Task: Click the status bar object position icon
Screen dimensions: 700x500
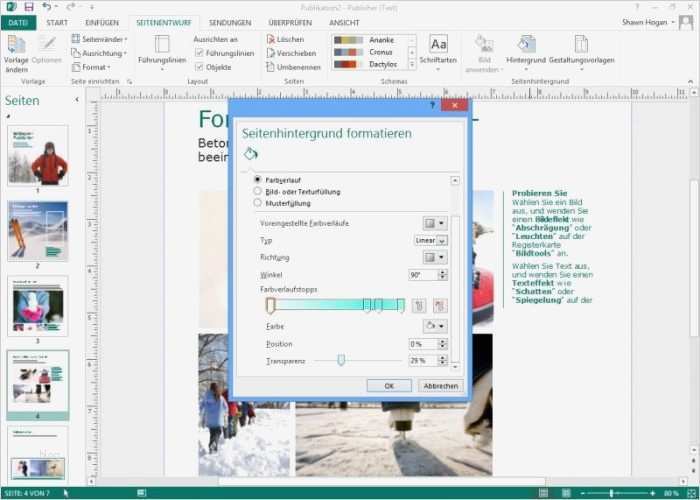Action: pyautogui.click(x=142, y=493)
